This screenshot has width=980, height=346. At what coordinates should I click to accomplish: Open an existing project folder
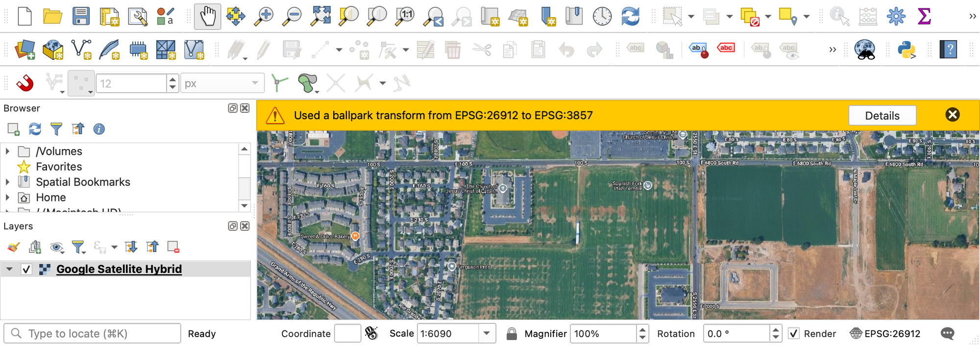52,16
